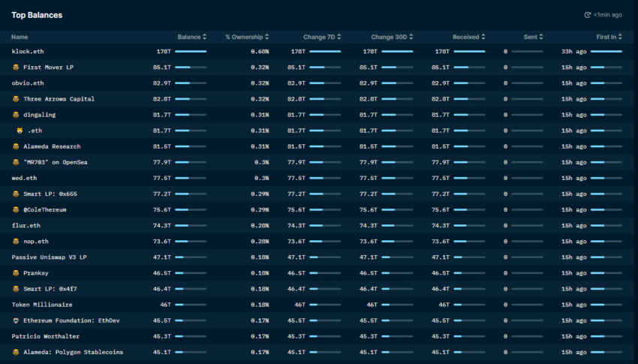Sort by First In column header
This screenshot has width=638, height=364.
tap(609, 37)
